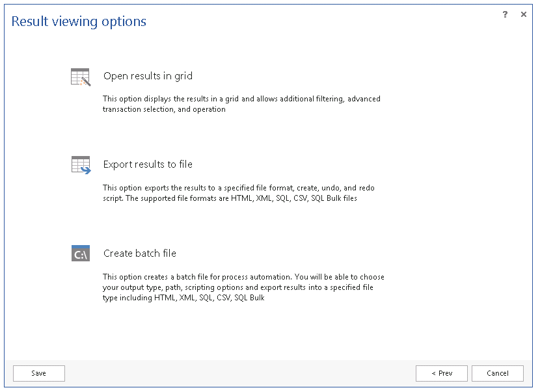Select the 'Open results in grid' heading
This screenshot has width=540, height=392.
(x=148, y=76)
